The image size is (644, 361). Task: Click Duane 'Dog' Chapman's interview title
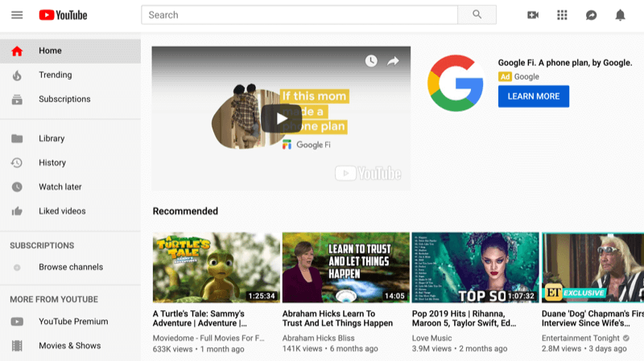point(592,318)
